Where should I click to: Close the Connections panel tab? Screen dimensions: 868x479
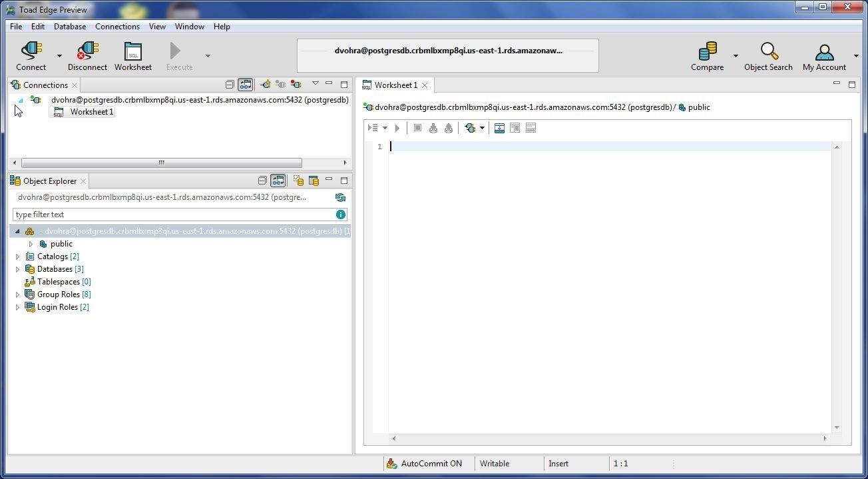pyautogui.click(x=75, y=85)
